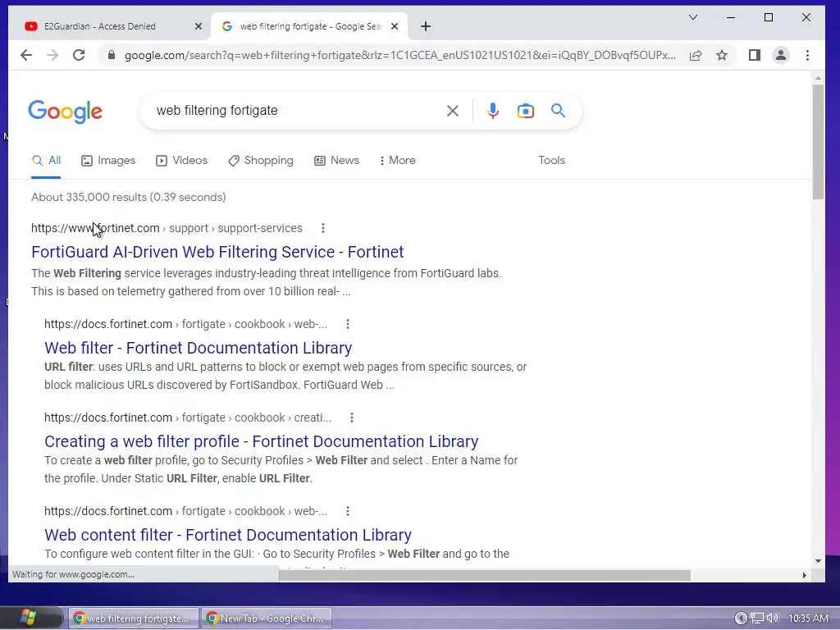
Task: Open options for the Web content filter result
Action: click(x=348, y=511)
